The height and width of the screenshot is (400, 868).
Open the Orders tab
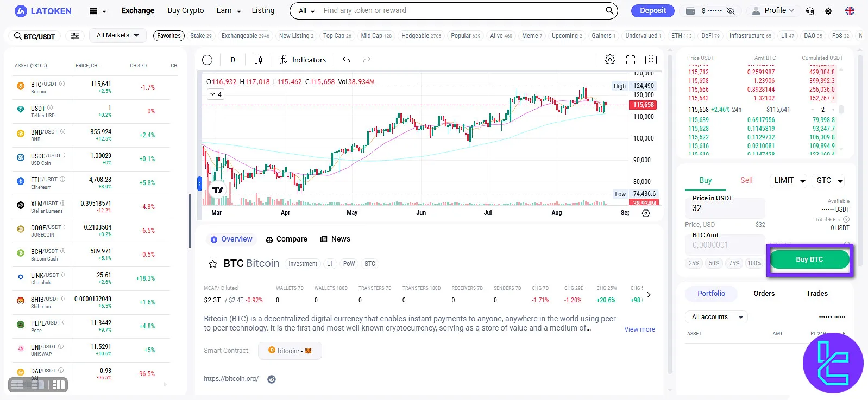pos(764,293)
